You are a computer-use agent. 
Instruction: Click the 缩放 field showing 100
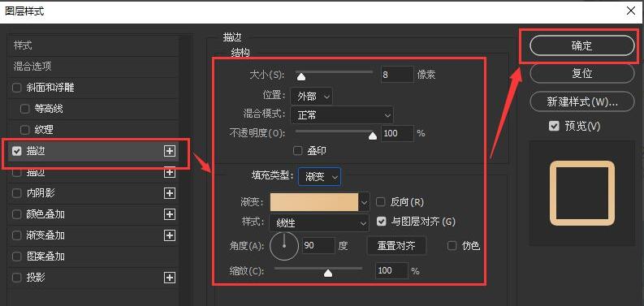coord(391,270)
